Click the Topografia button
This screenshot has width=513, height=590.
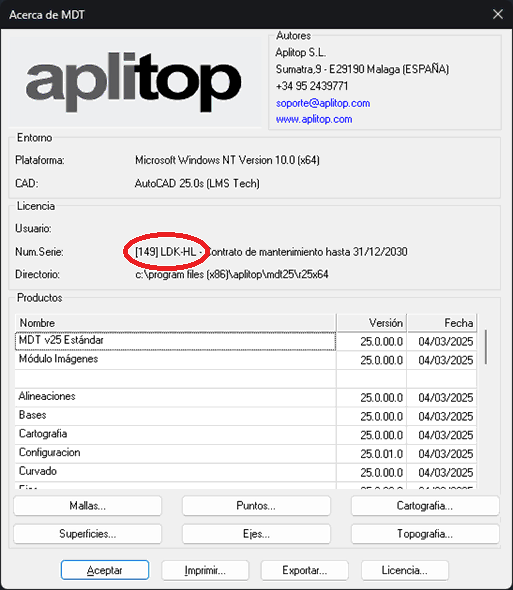tap(425, 534)
